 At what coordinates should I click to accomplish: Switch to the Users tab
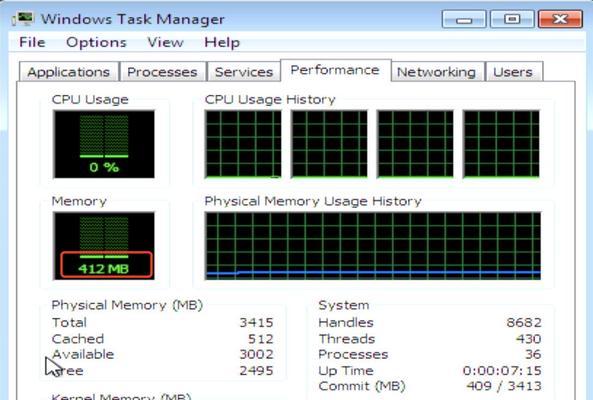tap(513, 72)
